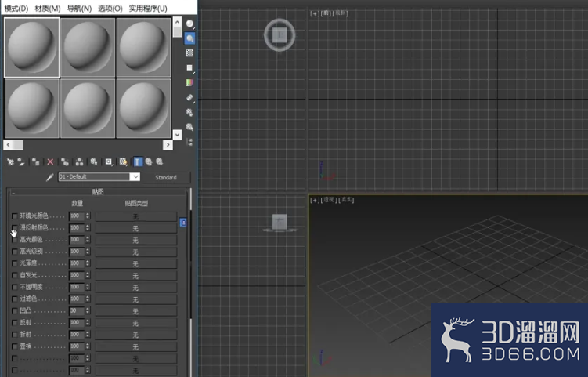Open the [线框] shading menu
The width and height of the screenshot is (588, 377).
click(x=341, y=13)
